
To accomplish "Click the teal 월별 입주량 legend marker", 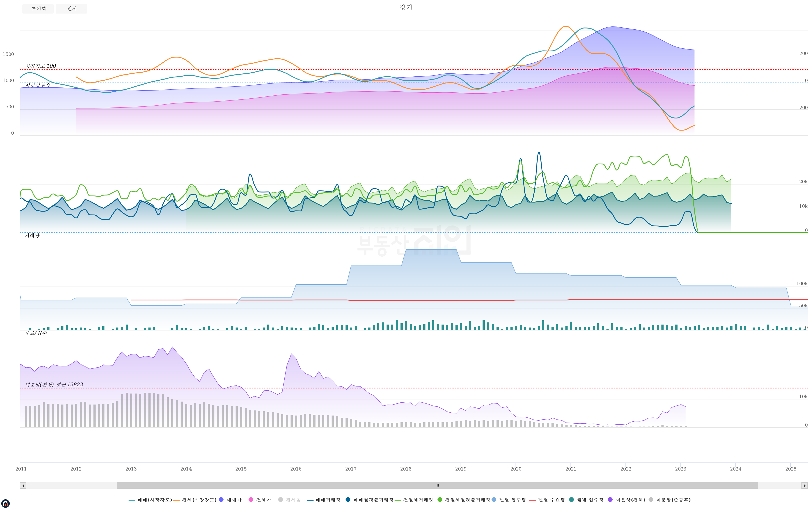I will (x=572, y=500).
